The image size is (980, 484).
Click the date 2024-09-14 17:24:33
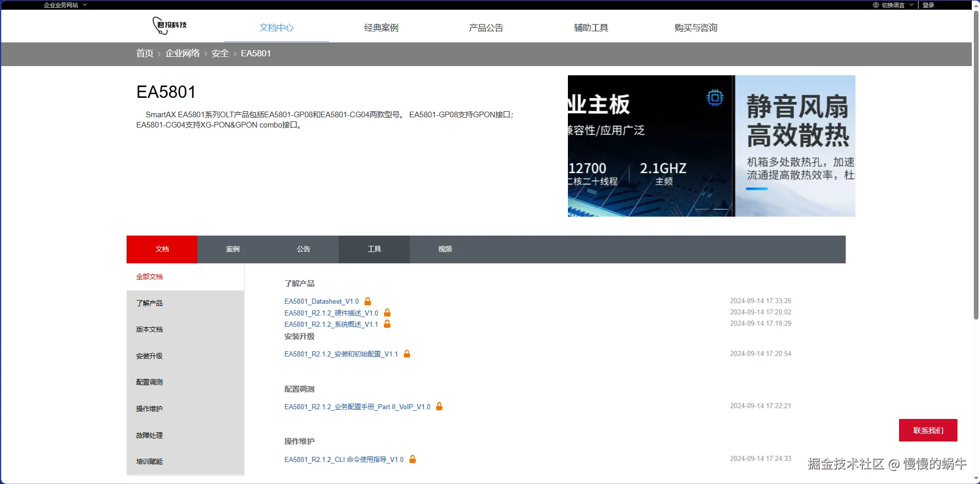761,458
